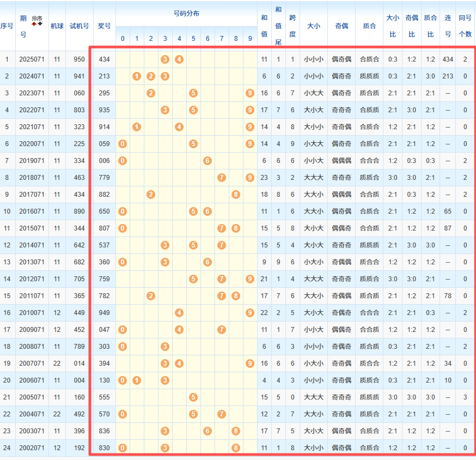This screenshot has width=476, height=460.
Task: Click orange ball 2 in row 2017071
Action: tap(151, 195)
